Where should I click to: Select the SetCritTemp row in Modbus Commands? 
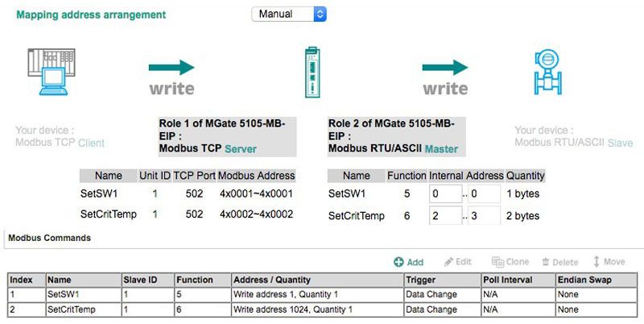pyautogui.click(x=323, y=309)
